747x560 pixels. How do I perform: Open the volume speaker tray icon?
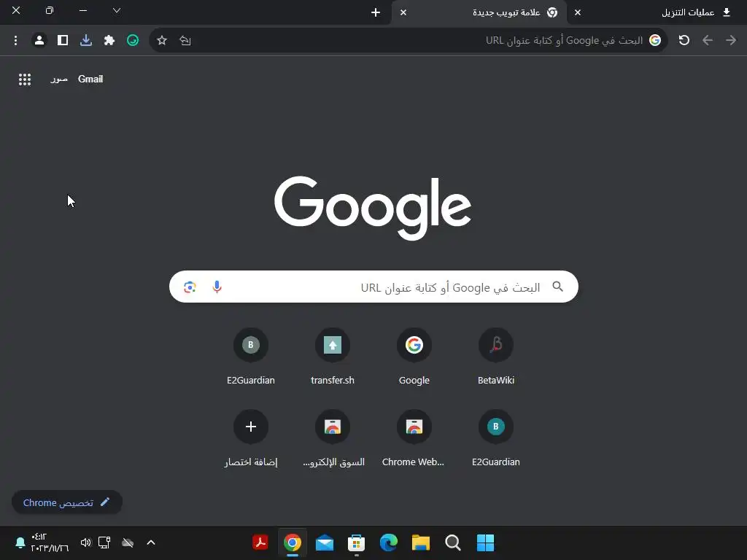pos(86,542)
